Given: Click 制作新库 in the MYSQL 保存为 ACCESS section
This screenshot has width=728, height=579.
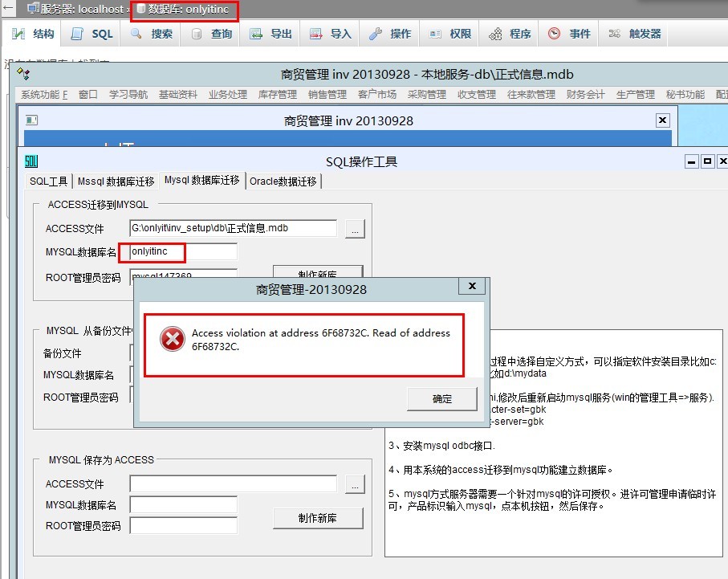Looking at the screenshot, I should coord(318,518).
